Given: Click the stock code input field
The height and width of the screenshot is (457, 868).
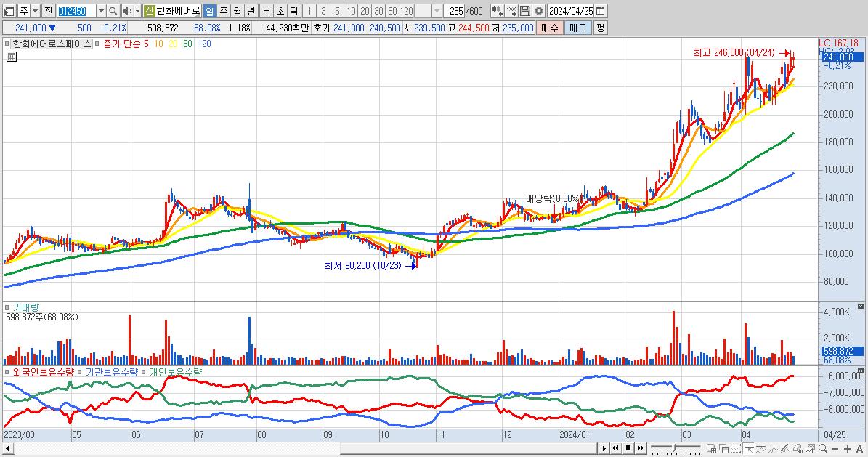Looking at the screenshot, I should (x=77, y=11).
